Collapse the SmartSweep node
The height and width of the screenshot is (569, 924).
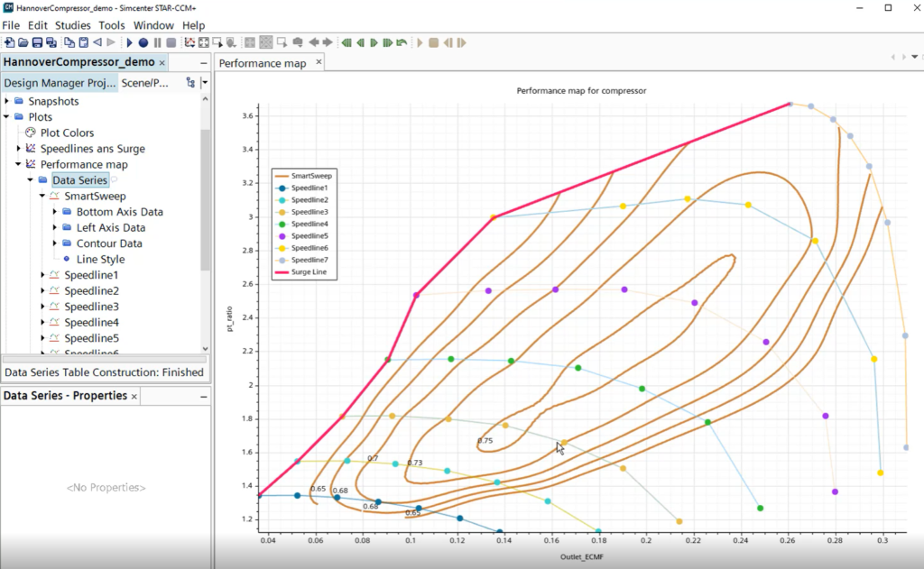tap(42, 196)
